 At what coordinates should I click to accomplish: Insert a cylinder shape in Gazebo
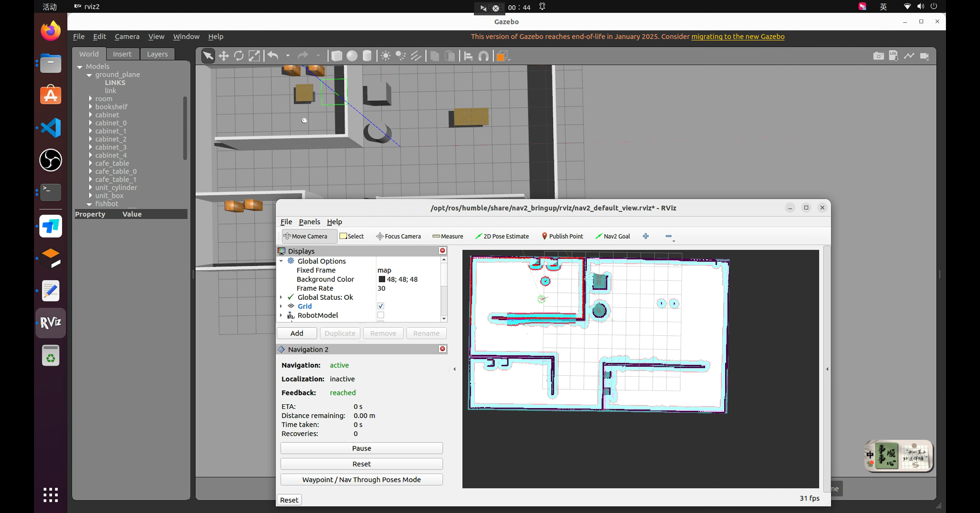point(367,56)
